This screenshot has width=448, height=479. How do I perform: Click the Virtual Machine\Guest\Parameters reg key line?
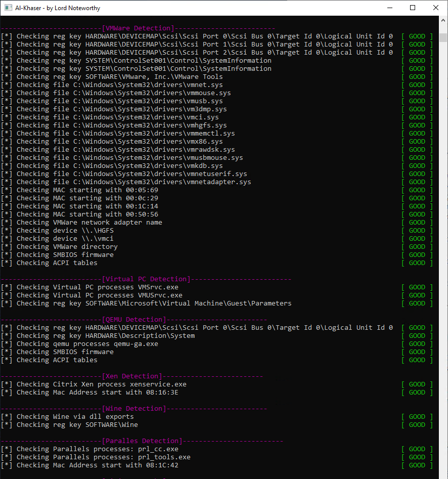tap(146, 303)
